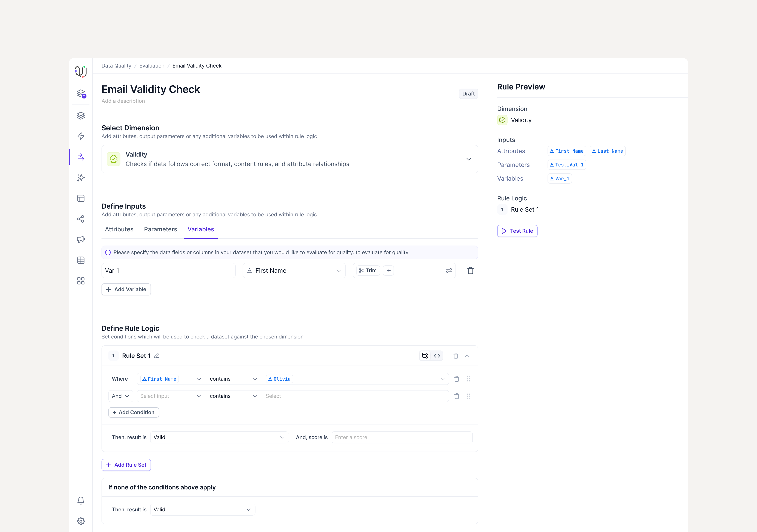Screen dimensions: 757x532
Task: Run the Test Rule button
Action: coord(517,231)
